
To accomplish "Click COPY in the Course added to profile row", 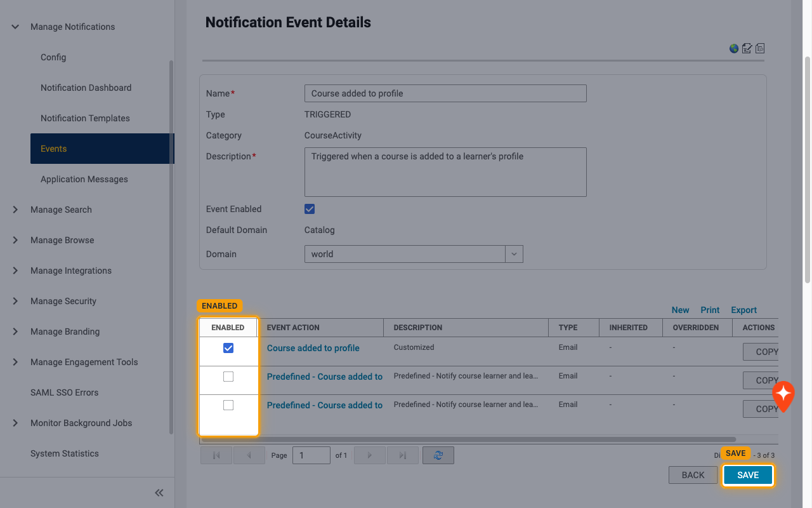I will pyautogui.click(x=761, y=352).
